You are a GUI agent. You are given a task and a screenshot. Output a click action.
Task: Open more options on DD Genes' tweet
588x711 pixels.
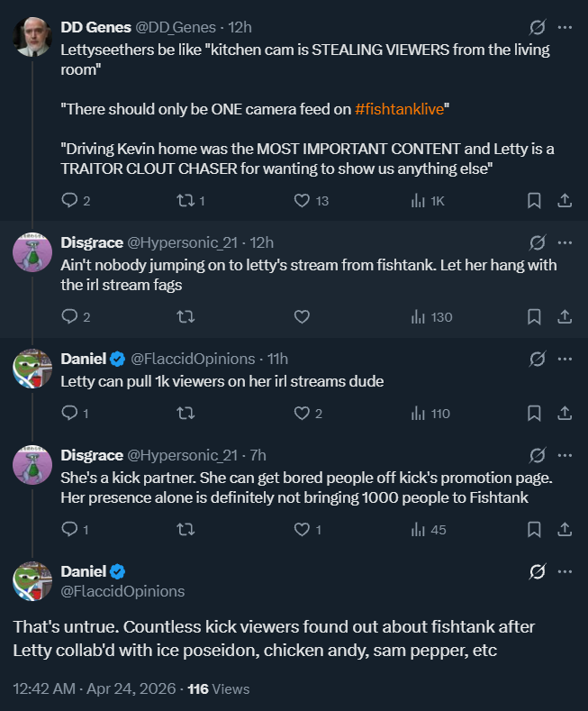565,27
